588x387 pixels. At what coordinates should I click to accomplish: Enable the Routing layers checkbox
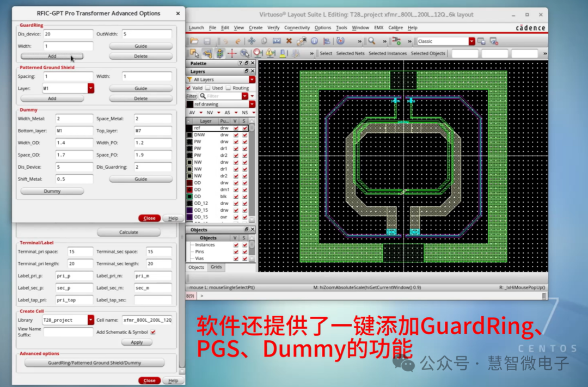click(228, 88)
